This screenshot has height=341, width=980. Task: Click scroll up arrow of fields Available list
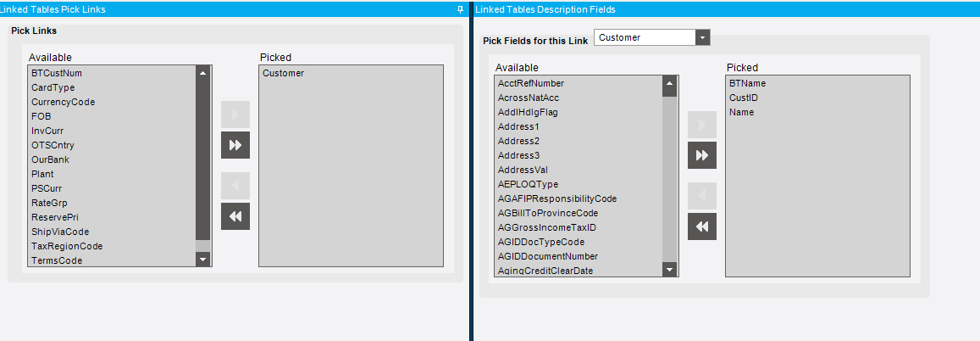(669, 83)
